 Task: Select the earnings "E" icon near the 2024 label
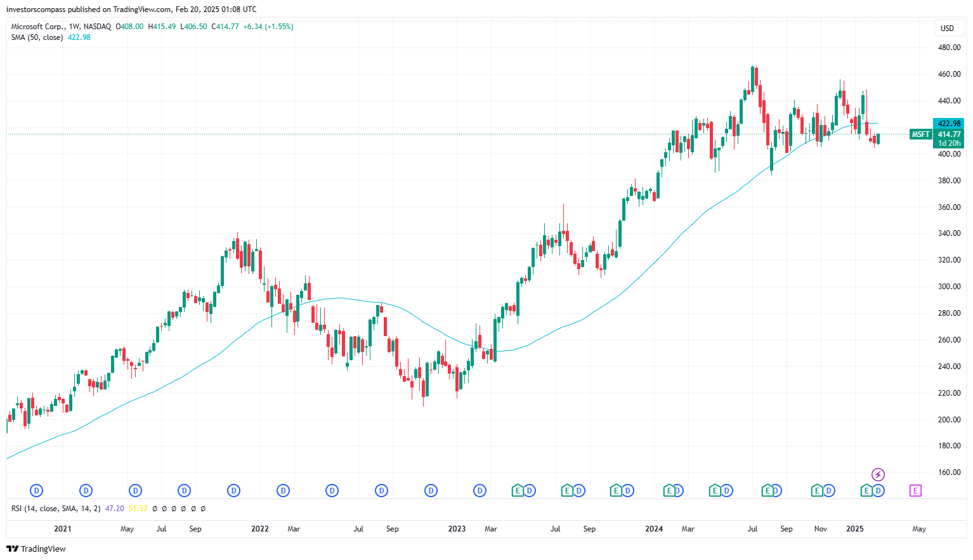669,490
